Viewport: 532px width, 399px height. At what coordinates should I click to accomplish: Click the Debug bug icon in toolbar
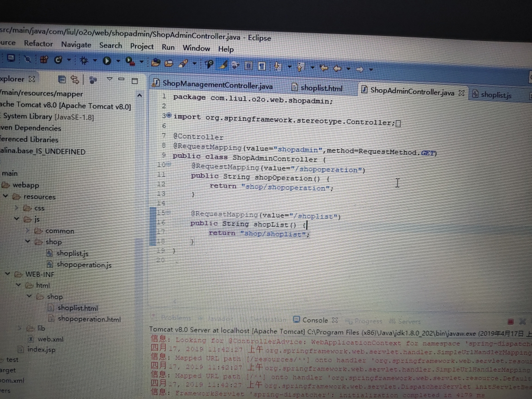[84, 60]
